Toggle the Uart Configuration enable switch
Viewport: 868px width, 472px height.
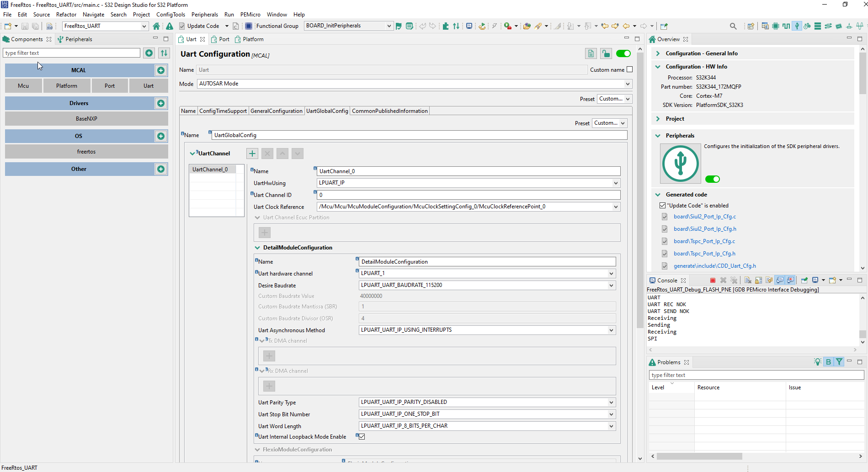point(623,54)
